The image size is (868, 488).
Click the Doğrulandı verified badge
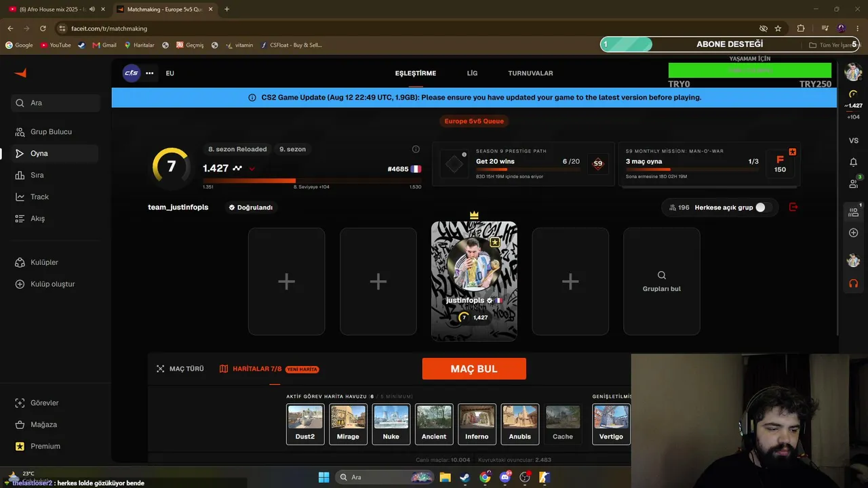(251, 207)
